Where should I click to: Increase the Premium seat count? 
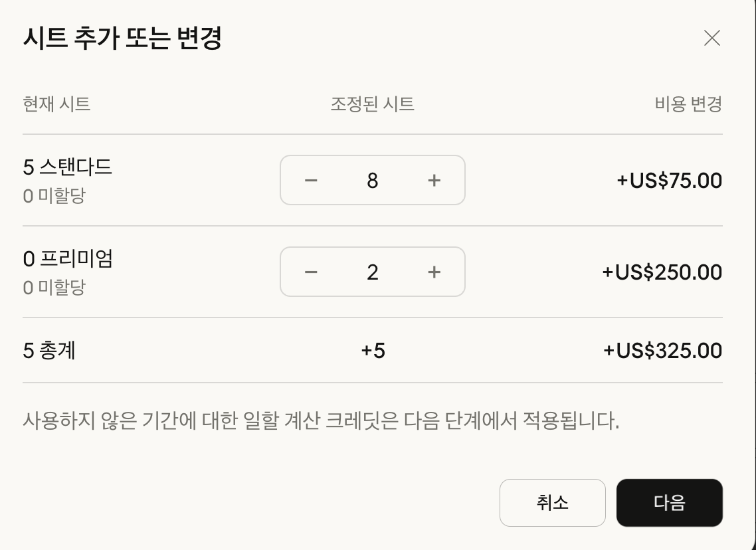[434, 272]
